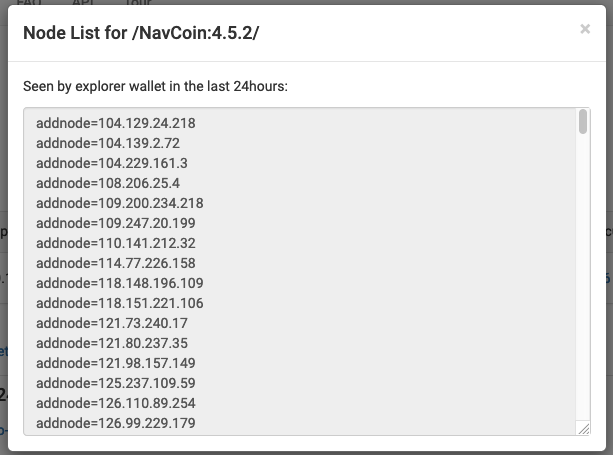Click the addnode=121.80.237.35 line

112,343
